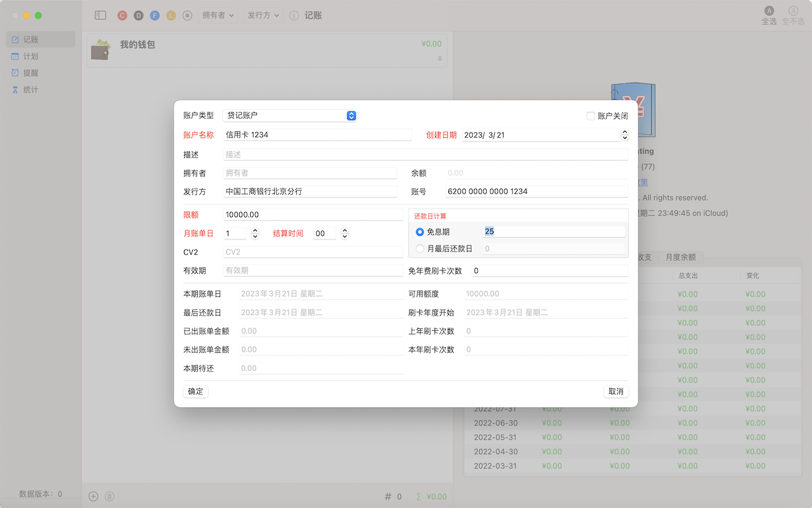The image size is (812, 508).
Task: Click the 发行方 field with 中国工商银行北京分行
Action: (x=310, y=191)
